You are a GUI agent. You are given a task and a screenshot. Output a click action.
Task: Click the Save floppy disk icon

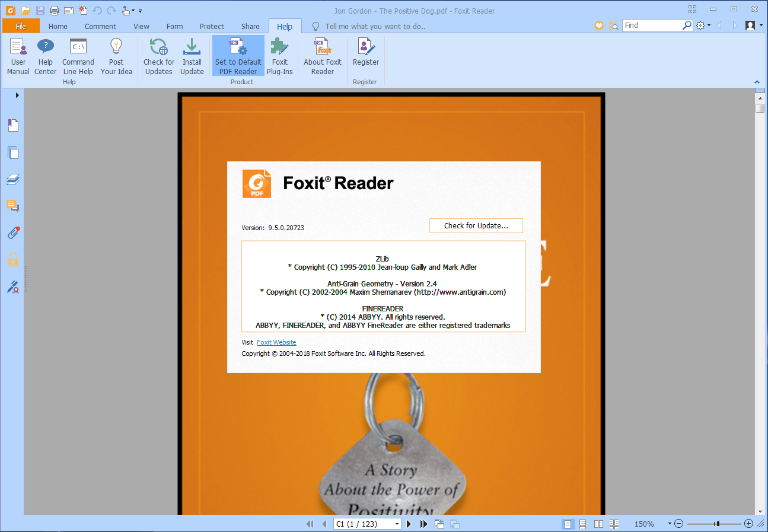click(x=40, y=10)
